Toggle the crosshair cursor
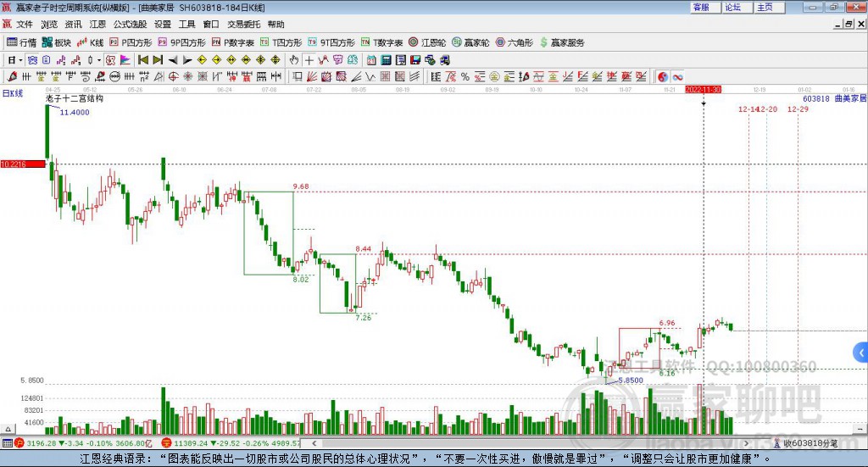Screen dimensions: 868x467 point(309,60)
